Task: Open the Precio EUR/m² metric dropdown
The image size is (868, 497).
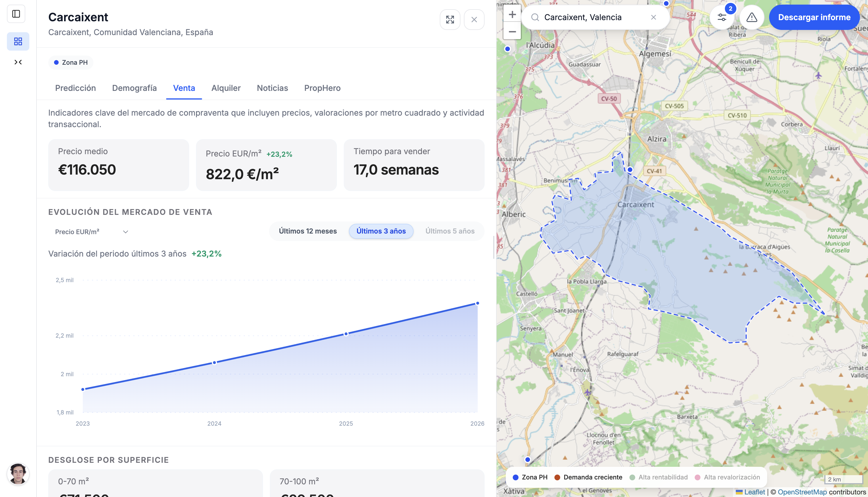Action: [91, 232]
